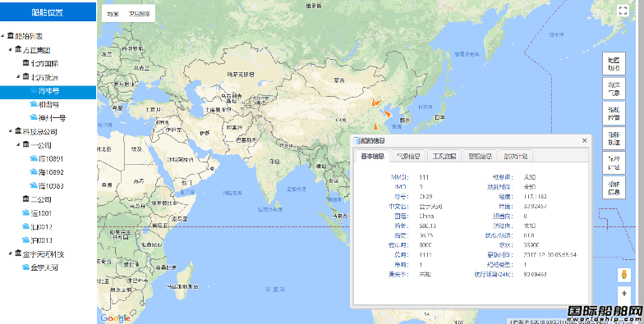Click the 海洋气象 map tool button
The image size is (644, 324).
[614, 89]
